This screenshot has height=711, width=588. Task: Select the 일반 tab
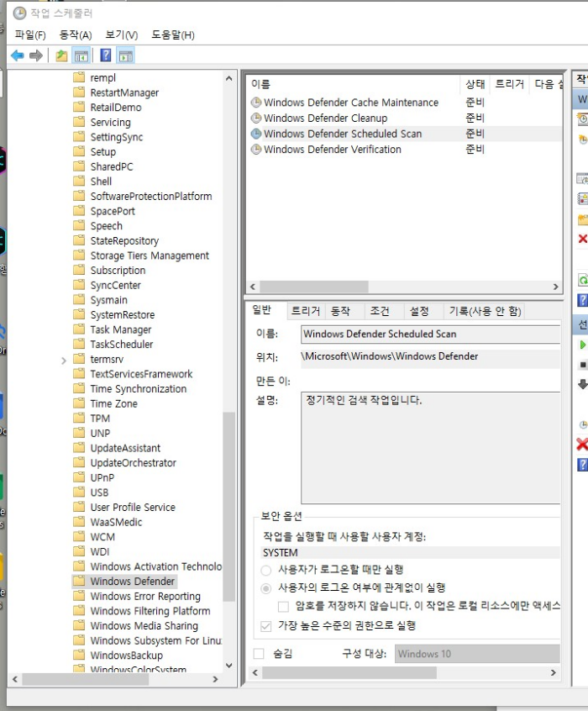pyautogui.click(x=261, y=310)
